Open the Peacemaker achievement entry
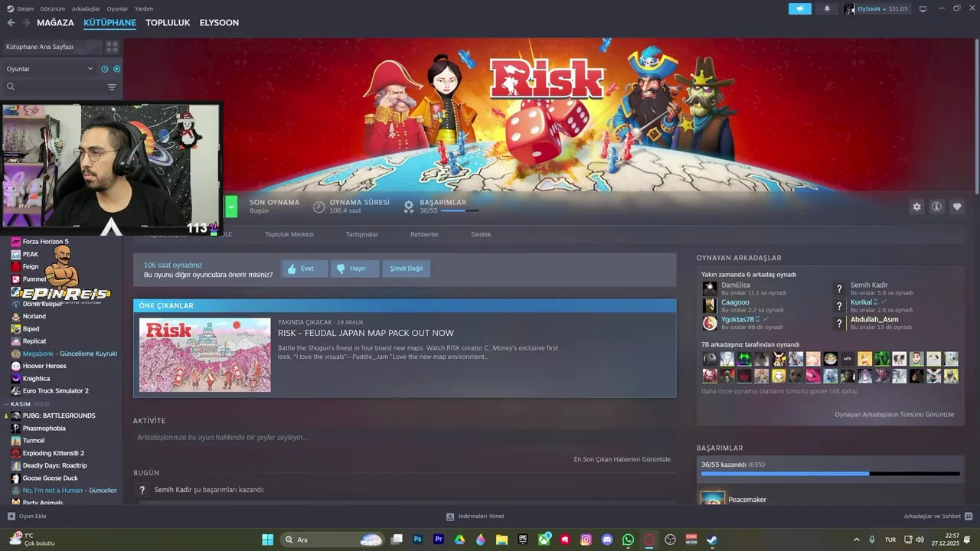The height and width of the screenshot is (551, 980). point(746,500)
